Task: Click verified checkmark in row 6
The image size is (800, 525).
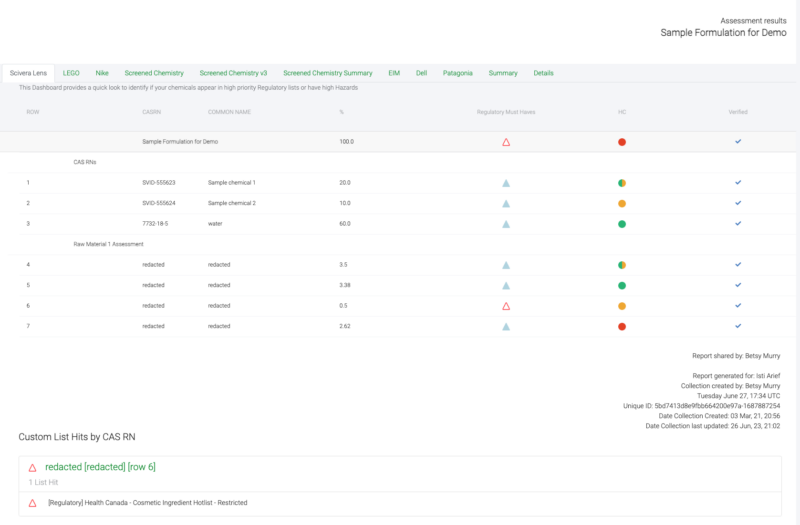Action: point(738,305)
